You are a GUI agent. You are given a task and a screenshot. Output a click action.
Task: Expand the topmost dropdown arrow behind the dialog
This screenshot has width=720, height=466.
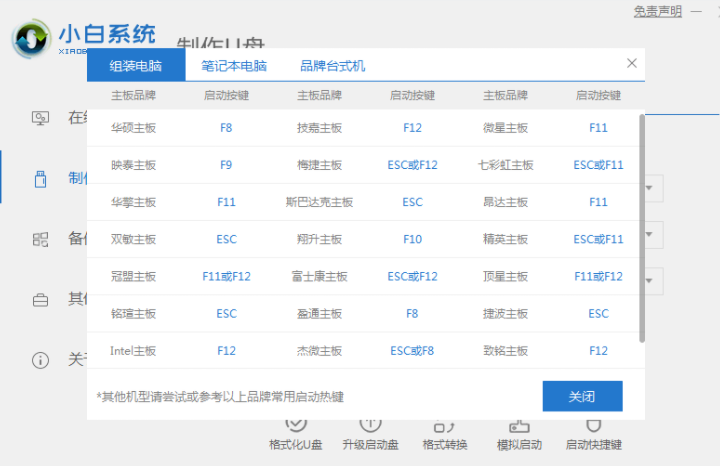[x=650, y=188]
